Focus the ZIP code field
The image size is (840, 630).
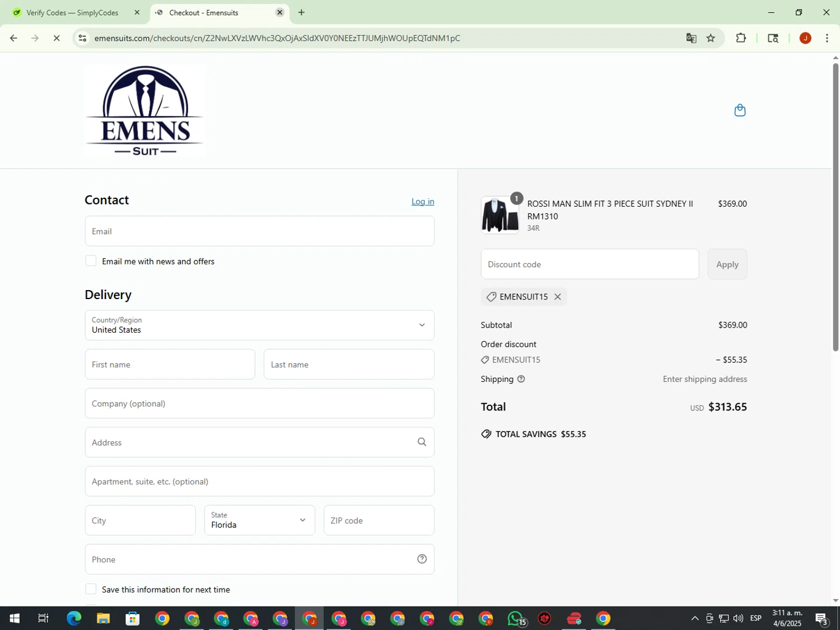(x=379, y=520)
